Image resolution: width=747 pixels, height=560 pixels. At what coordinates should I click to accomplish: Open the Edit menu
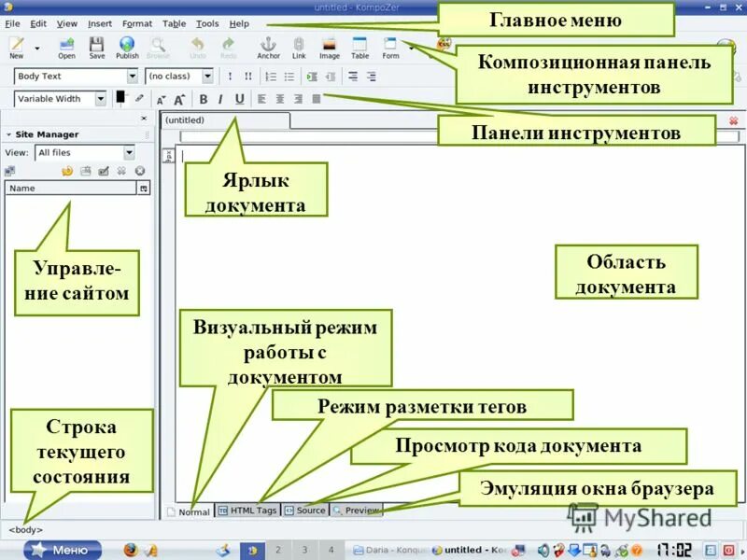(38, 23)
